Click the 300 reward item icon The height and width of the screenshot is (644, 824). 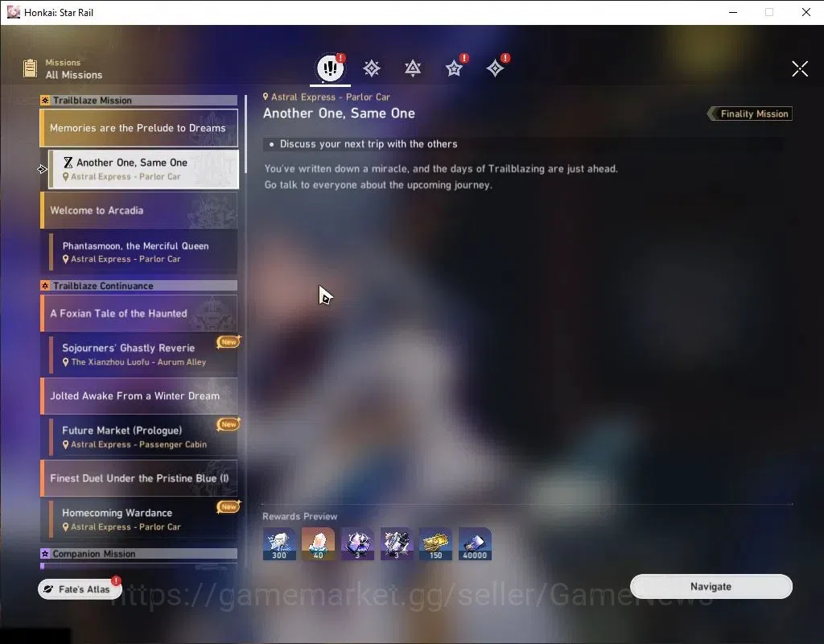point(279,543)
